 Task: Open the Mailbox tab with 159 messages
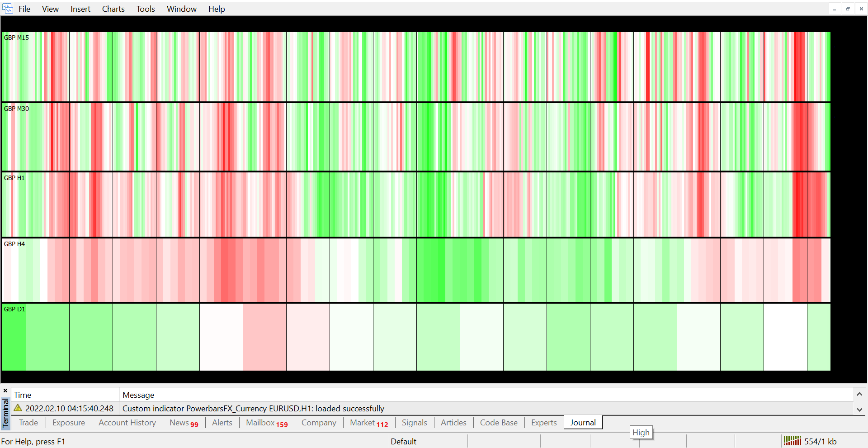point(266,423)
